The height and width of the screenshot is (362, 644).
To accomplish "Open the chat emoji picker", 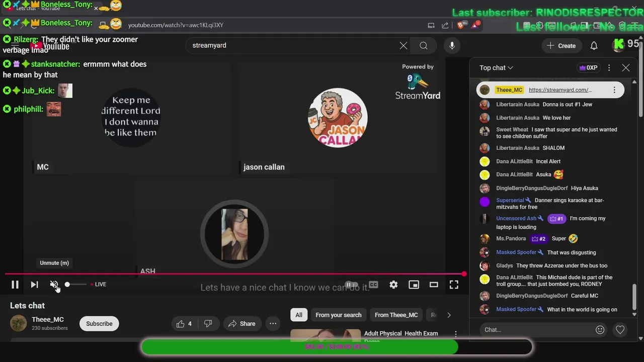I will point(600,330).
